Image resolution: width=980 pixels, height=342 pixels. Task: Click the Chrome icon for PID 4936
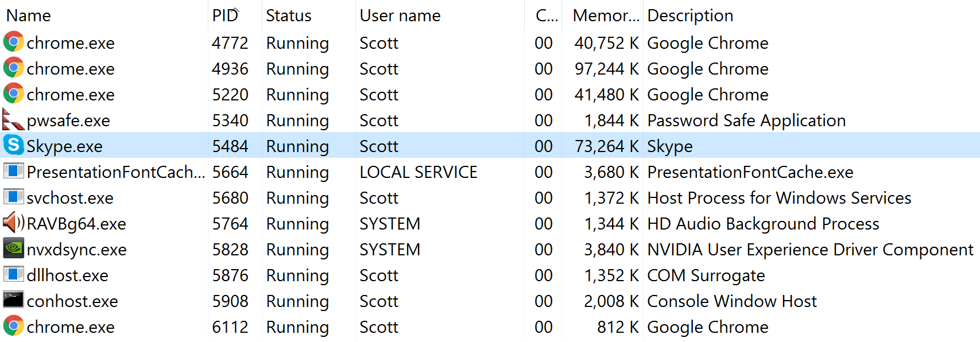(x=13, y=68)
